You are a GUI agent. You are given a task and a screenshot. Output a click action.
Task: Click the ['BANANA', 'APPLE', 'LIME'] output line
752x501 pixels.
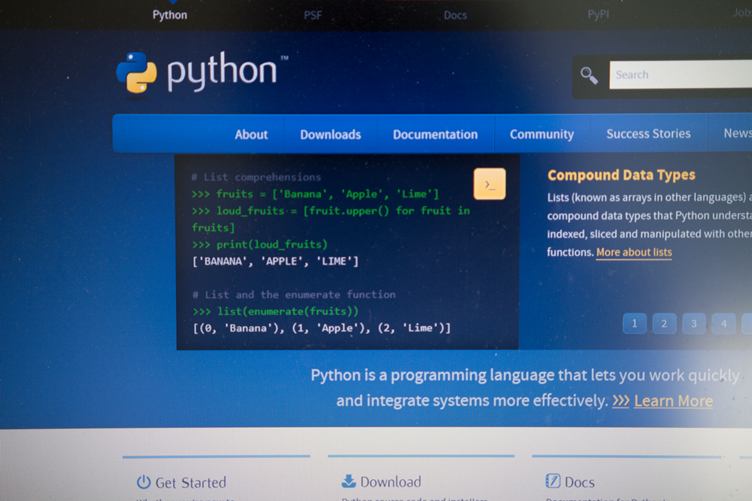[x=275, y=261]
